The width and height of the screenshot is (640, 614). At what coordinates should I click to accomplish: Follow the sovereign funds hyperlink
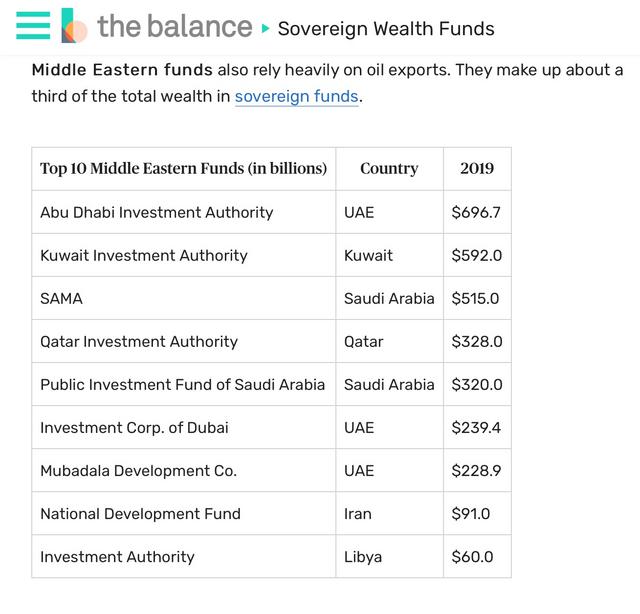(x=296, y=96)
